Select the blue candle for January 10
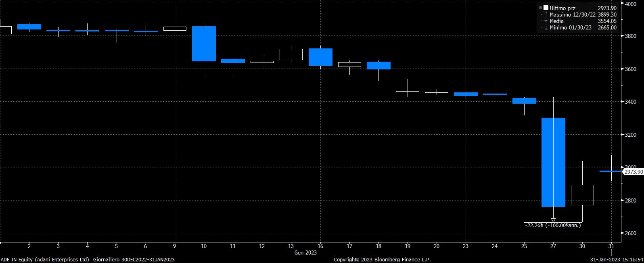Image resolution: width=644 pixels, height=263 pixels. 204,44
